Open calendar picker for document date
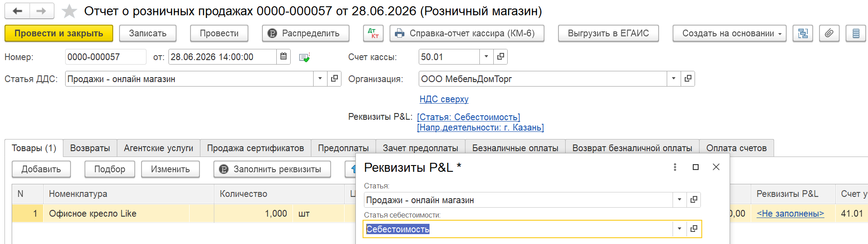Screen dimensions: 868x244 click(283, 57)
